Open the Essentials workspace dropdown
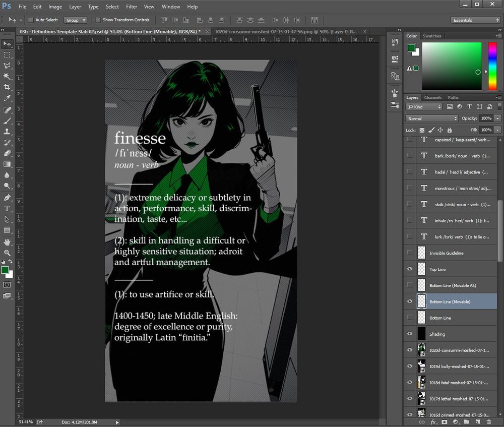 [x=475, y=20]
